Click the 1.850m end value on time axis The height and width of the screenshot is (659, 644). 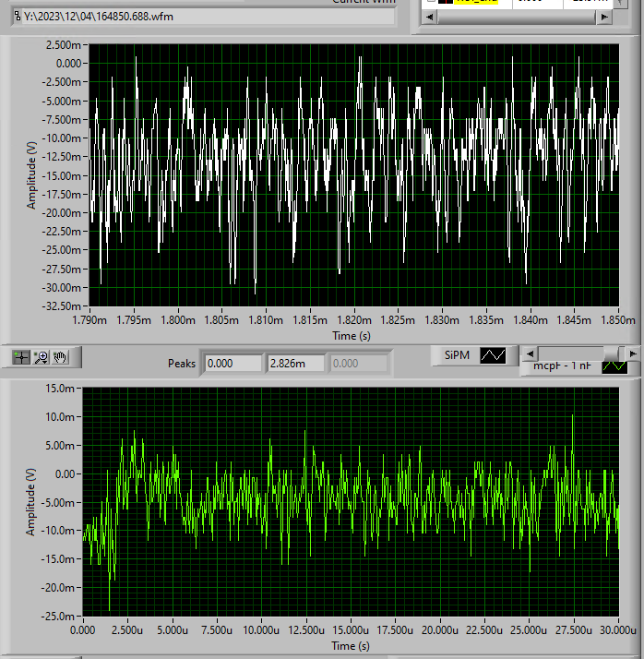tap(618, 320)
